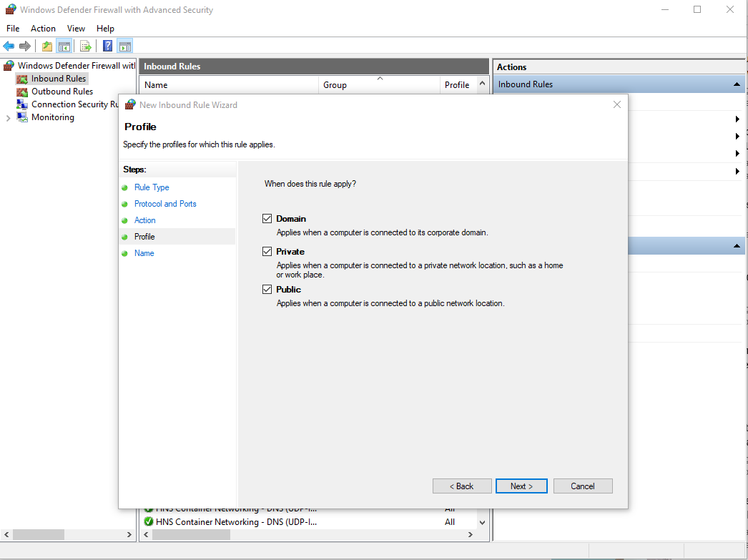Collapse the Inbound Rules actions section

(737, 84)
